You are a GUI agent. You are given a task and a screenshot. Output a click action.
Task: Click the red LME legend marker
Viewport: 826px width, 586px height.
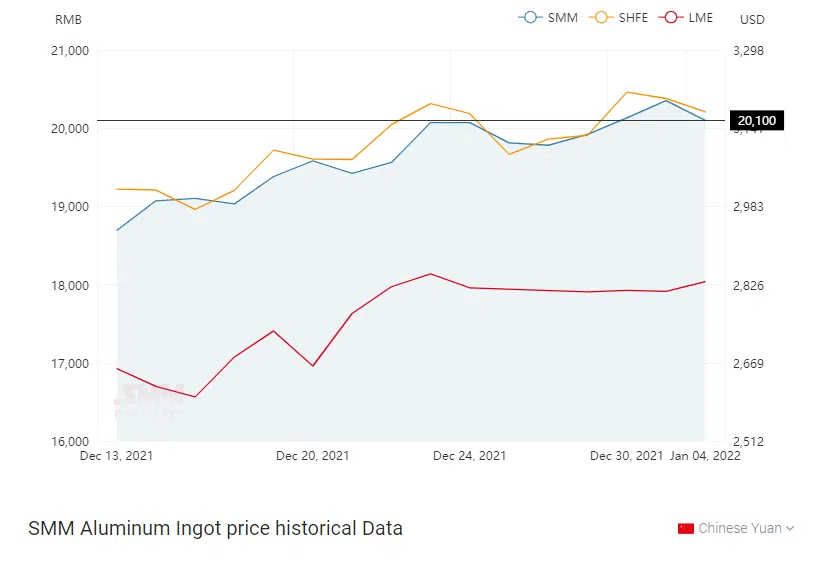point(671,17)
